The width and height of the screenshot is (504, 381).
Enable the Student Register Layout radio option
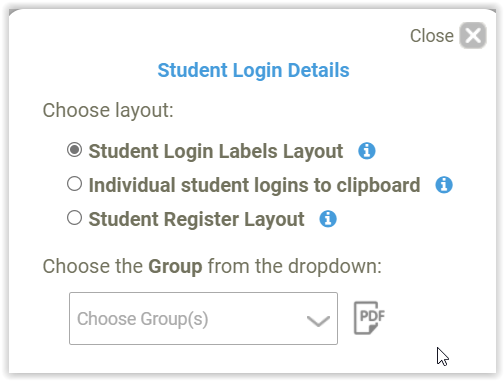click(x=74, y=218)
